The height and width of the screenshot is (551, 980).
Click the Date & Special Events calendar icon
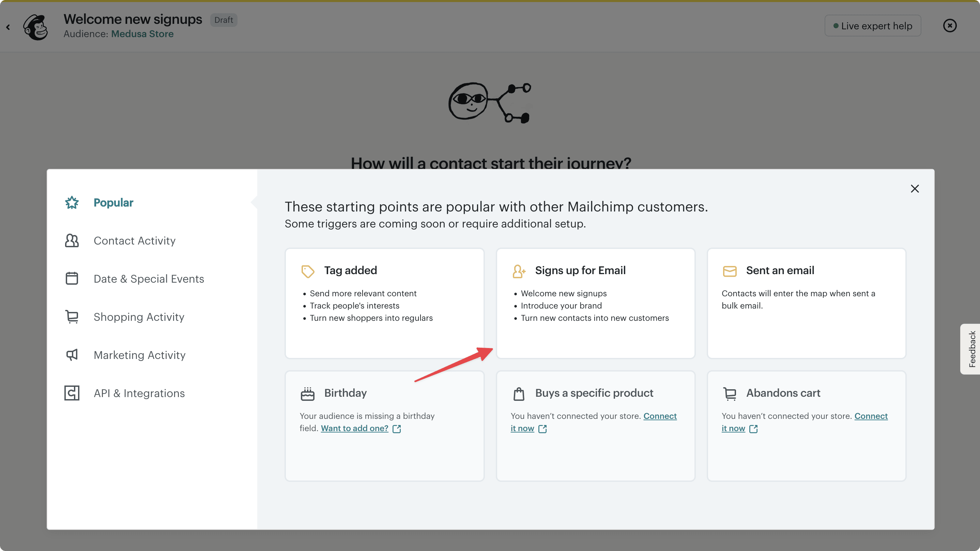tap(72, 278)
